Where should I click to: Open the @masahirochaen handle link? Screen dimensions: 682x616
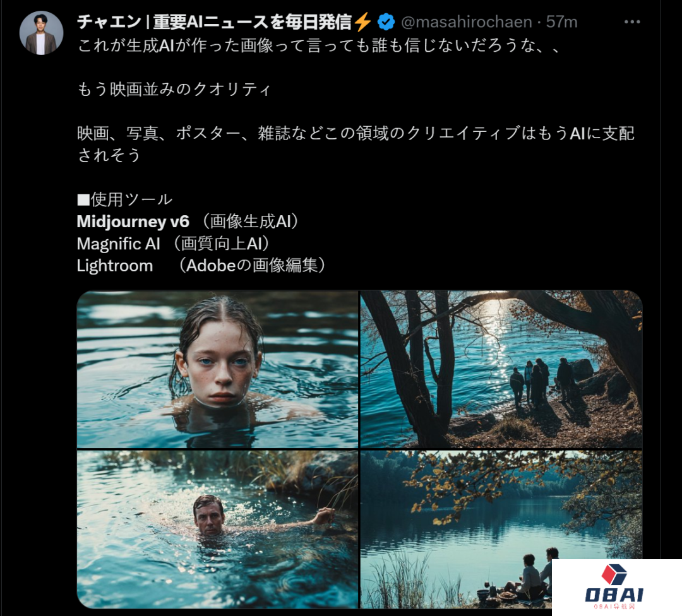466,21
